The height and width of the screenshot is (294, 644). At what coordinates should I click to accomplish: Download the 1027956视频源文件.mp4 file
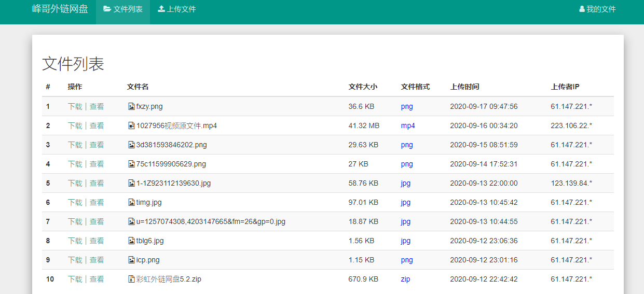coord(75,125)
